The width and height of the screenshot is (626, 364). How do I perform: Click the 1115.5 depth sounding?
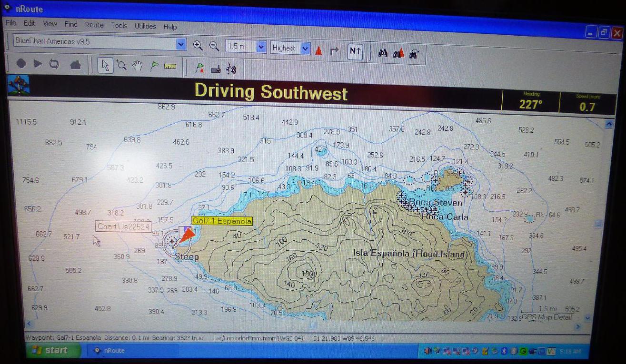click(26, 122)
